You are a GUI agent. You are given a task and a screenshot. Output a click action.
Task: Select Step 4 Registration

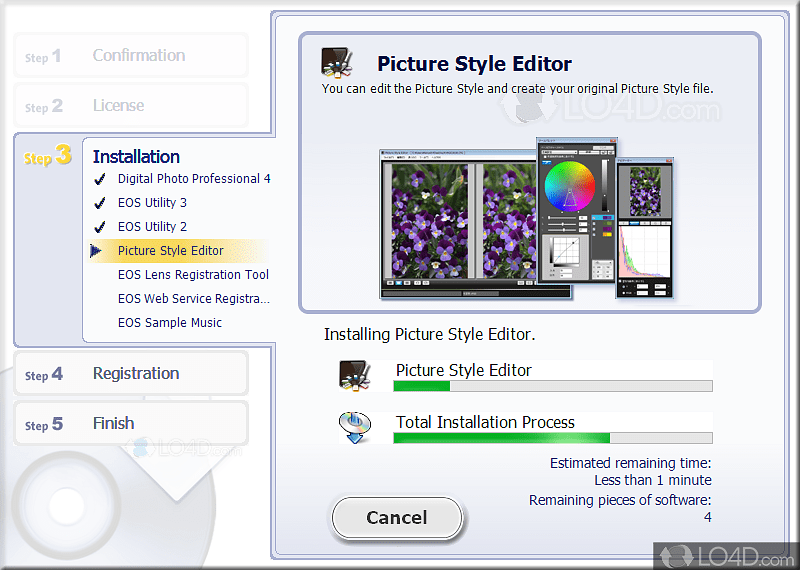click(x=131, y=373)
